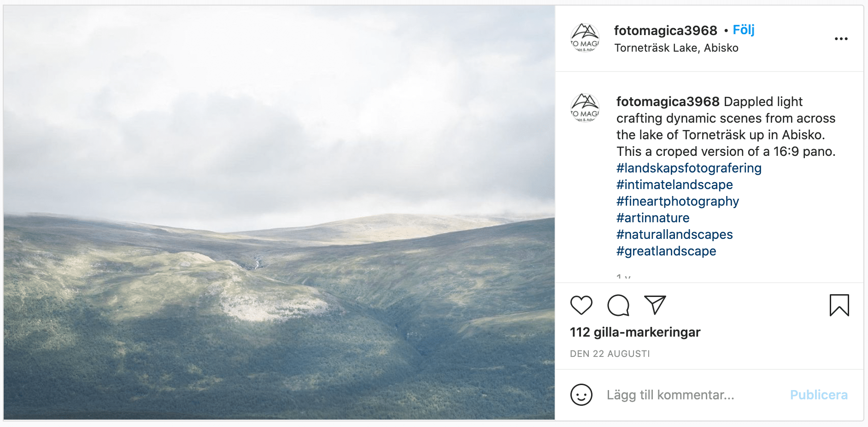The width and height of the screenshot is (868, 427).
Task: Open the #naturallandscapes hashtag
Action: pos(674,234)
